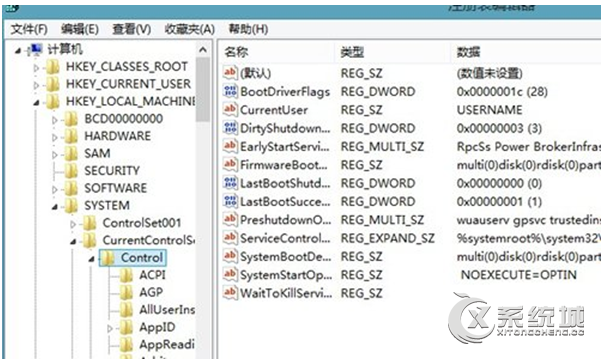
Task: Select the WaitToKillServi value name
Action: 286,294
